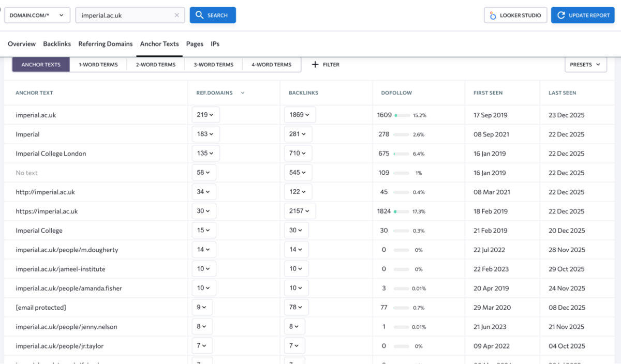Open the DOMAIN.COM/* scope dropdown
The width and height of the screenshot is (621, 364).
point(37,16)
